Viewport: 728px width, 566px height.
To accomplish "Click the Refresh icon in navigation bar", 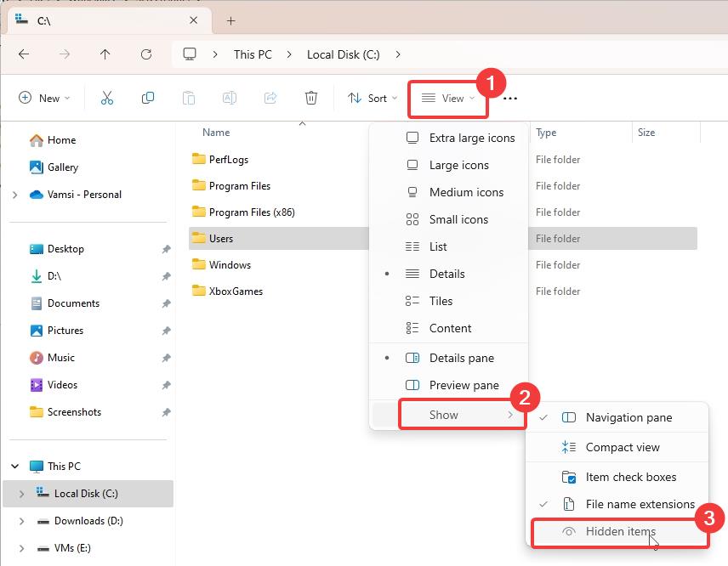I will [x=146, y=54].
